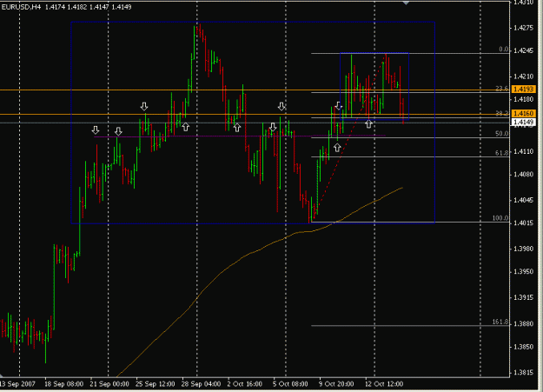Select the Fibonacci 38.2 level label
This screenshot has height=392, width=543.
(x=501, y=113)
